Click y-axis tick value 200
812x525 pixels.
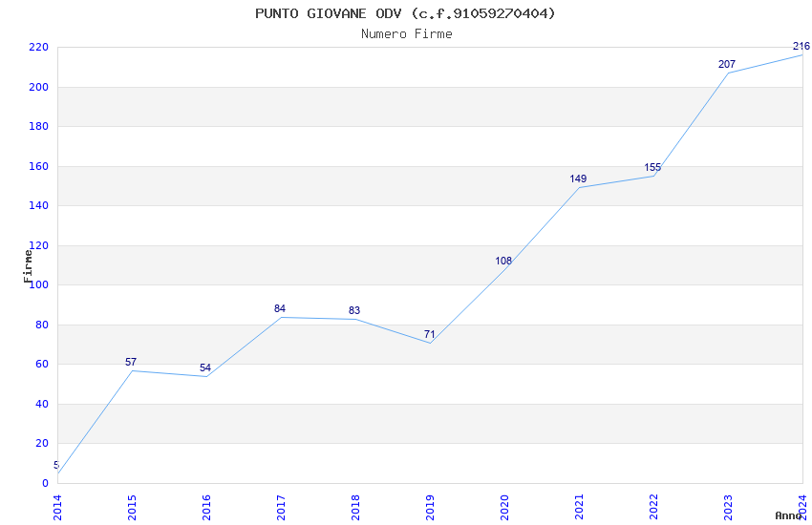(39, 87)
